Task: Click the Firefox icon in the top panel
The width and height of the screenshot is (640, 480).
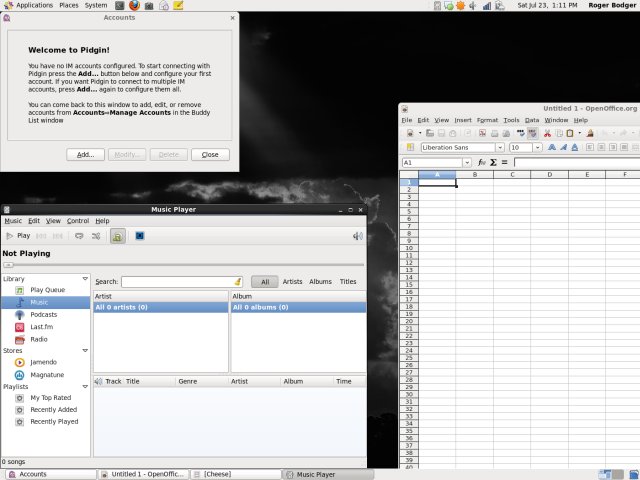Action: coord(134,5)
